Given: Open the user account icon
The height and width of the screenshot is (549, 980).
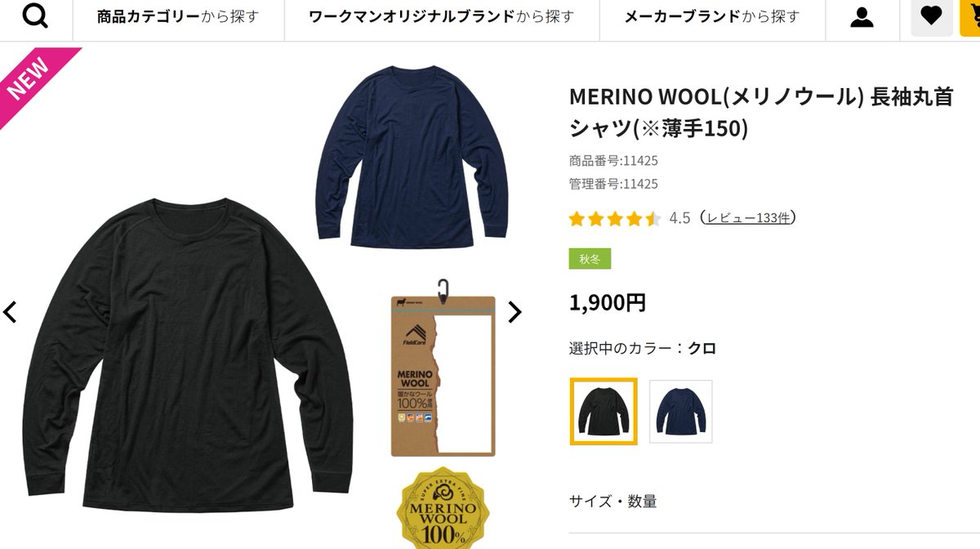Looking at the screenshot, I should (x=862, y=16).
